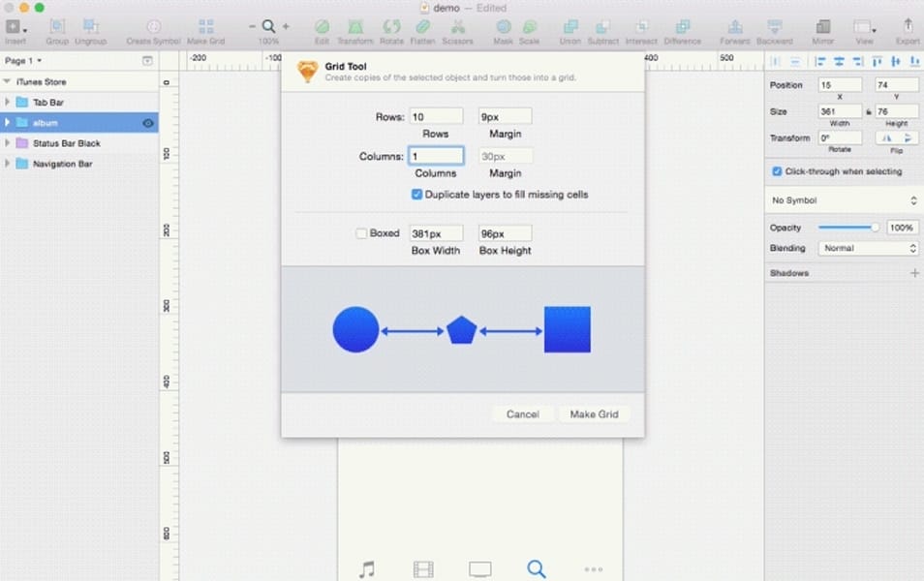Select the Scissors tool
Viewport: 924px width, 581px height.
[x=458, y=28]
